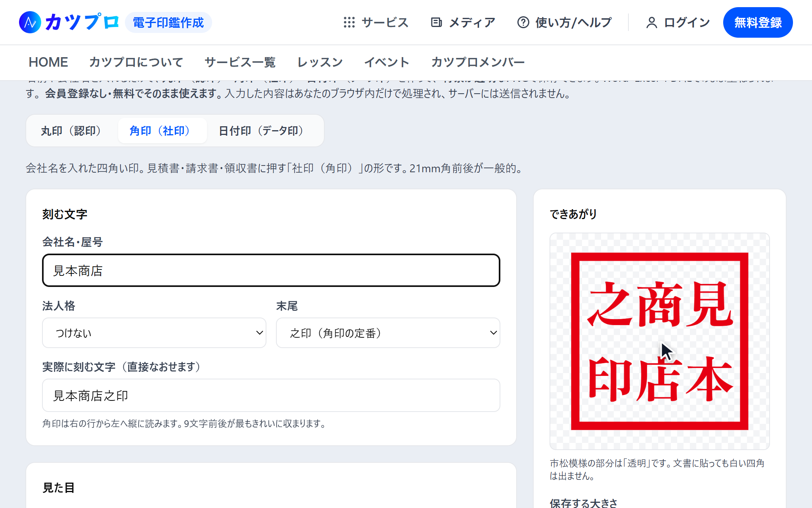Expand the 末尾 dropdown
Viewport: 812px width, 508px height.
(x=388, y=333)
